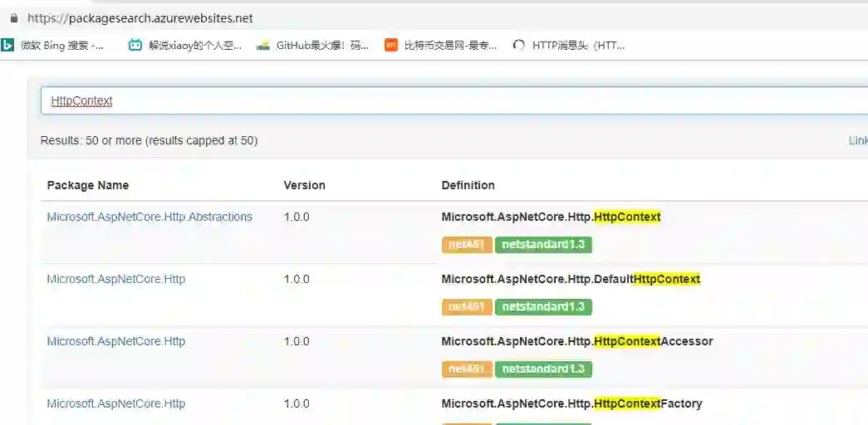Image resolution: width=868 pixels, height=425 pixels.
Task: Click the DefaultHttpContext definition text
Action: click(571, 280)
